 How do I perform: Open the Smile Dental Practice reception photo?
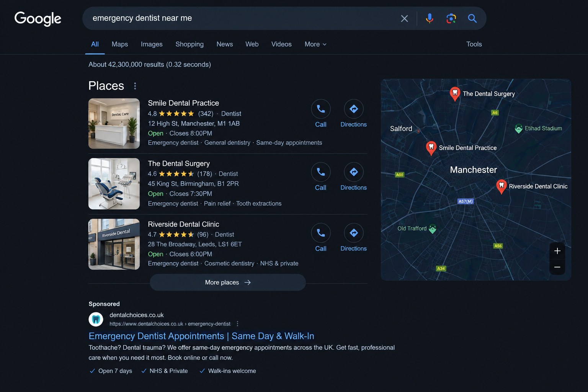(114, 123)
